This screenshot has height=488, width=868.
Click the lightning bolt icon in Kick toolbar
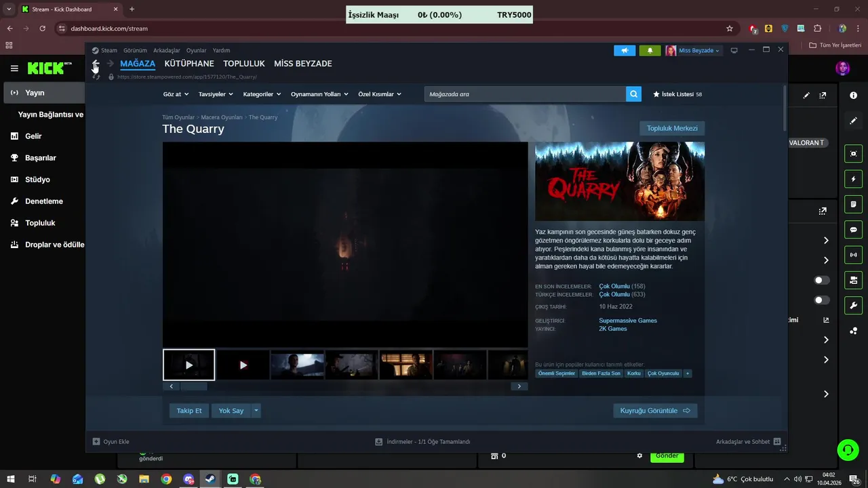click(x=854, y=179)
